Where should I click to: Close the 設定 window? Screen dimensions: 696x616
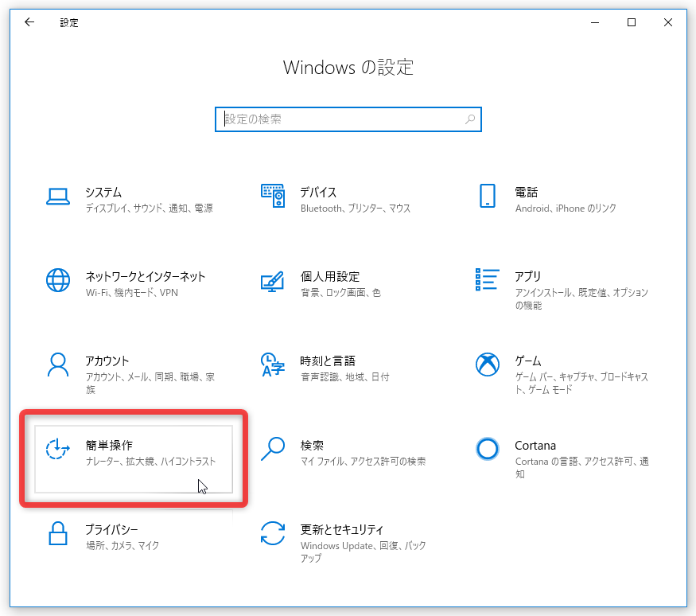tap(667, 22)
